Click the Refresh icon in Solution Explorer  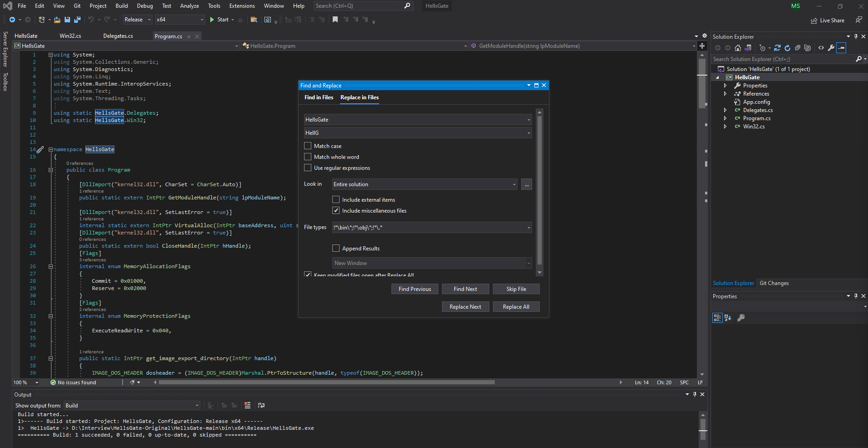[x=787, y=48]
